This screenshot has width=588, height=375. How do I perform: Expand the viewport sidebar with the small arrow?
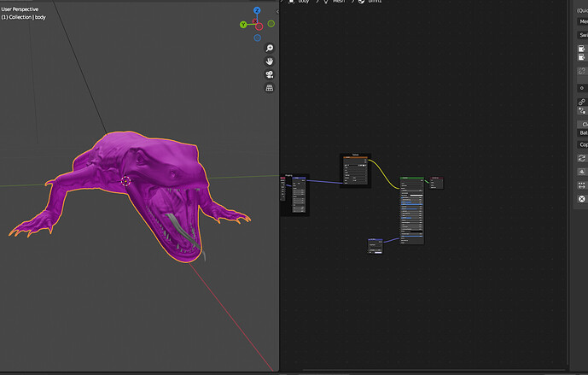277,12
